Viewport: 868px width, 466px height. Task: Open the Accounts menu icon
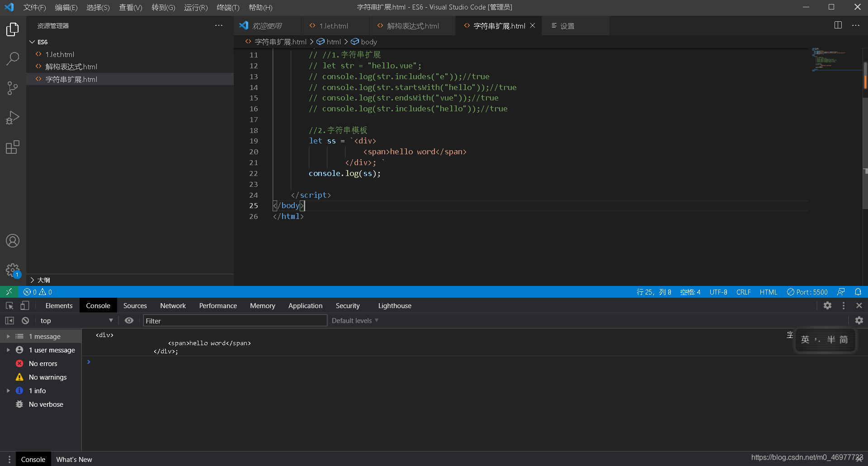13,241
